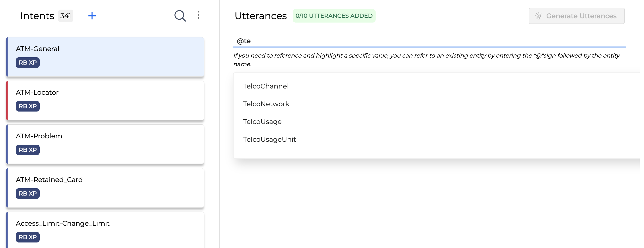644x248 pixels.
Task: Click the lightbulb icon in Generate Utterances
Action: (x=539, y=16)
